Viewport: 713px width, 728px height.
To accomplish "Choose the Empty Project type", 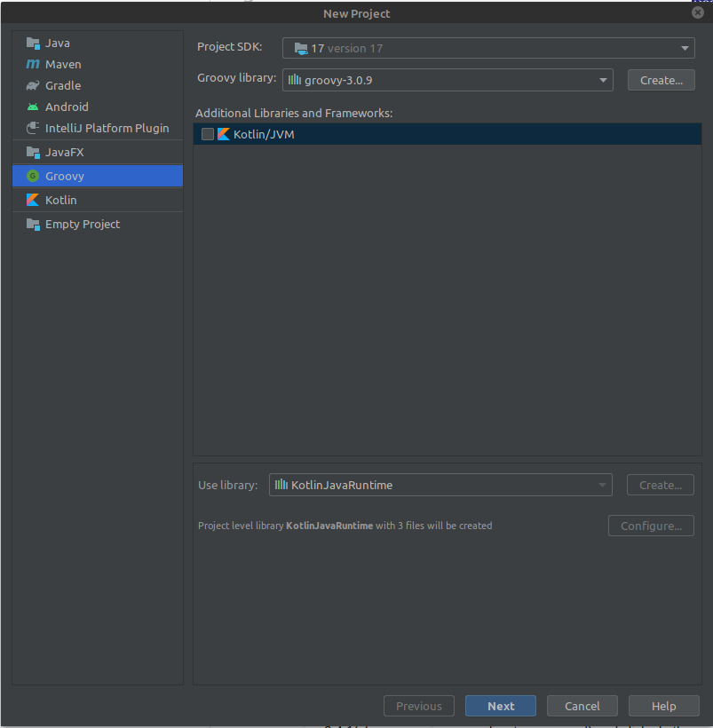I will [x=98, y=225].
